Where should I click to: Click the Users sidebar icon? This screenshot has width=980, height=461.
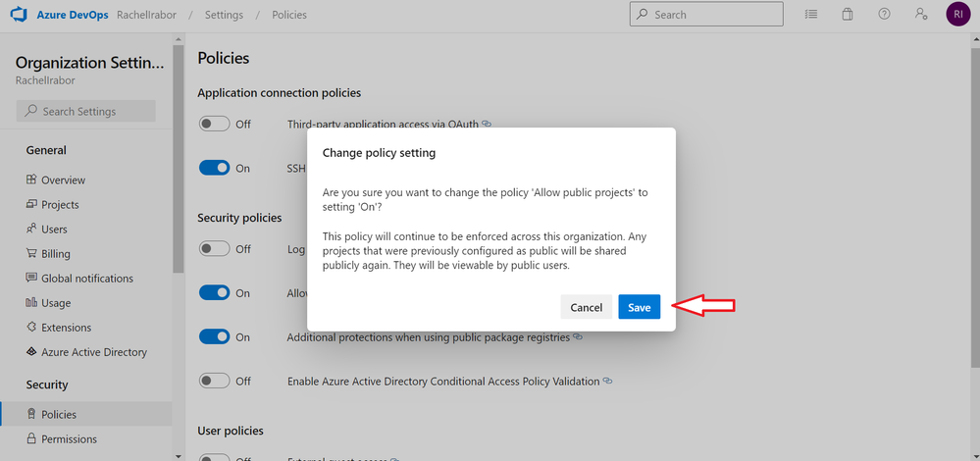point(31,230)
